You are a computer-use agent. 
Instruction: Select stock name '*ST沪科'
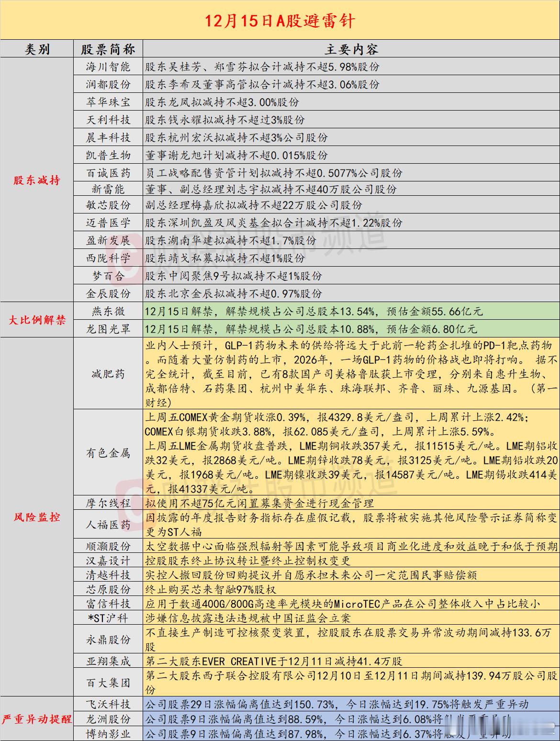(x=108, y=618)
